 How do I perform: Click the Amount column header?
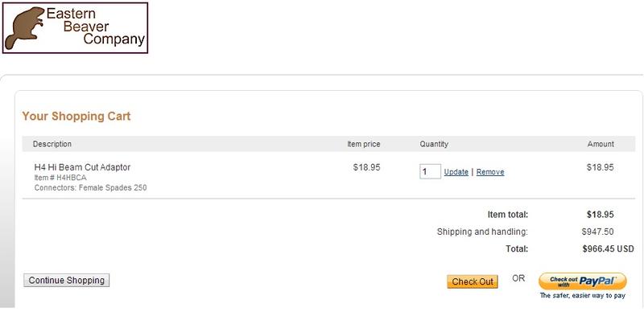[601, 144]
